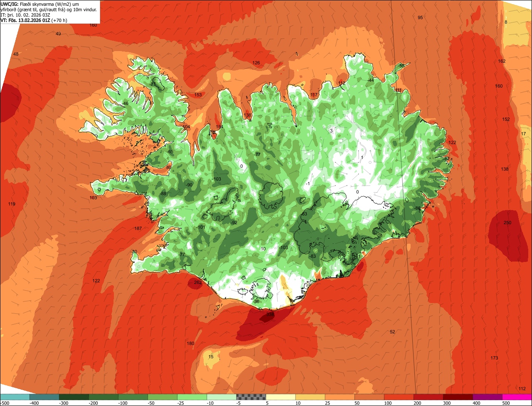Select the value 154 in the fjord
This screenshot has height=406, width=532.
[x=219, y=127]
